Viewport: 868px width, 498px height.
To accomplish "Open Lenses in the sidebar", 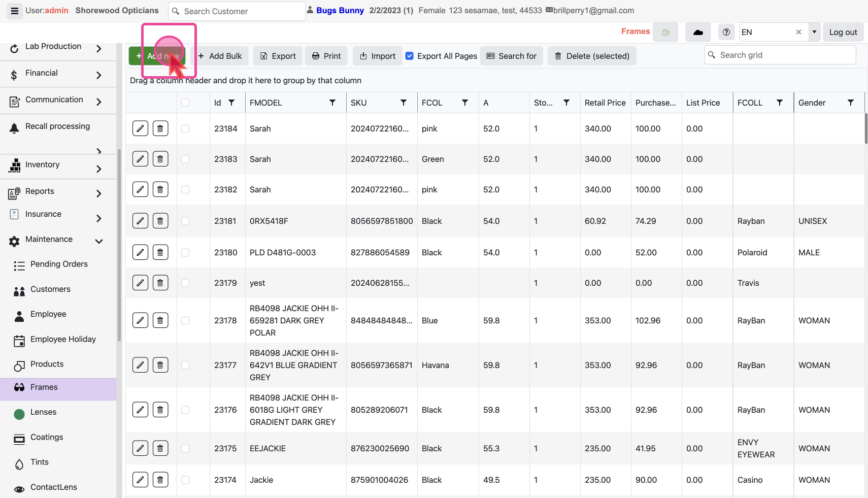I will tap(43, 412).
